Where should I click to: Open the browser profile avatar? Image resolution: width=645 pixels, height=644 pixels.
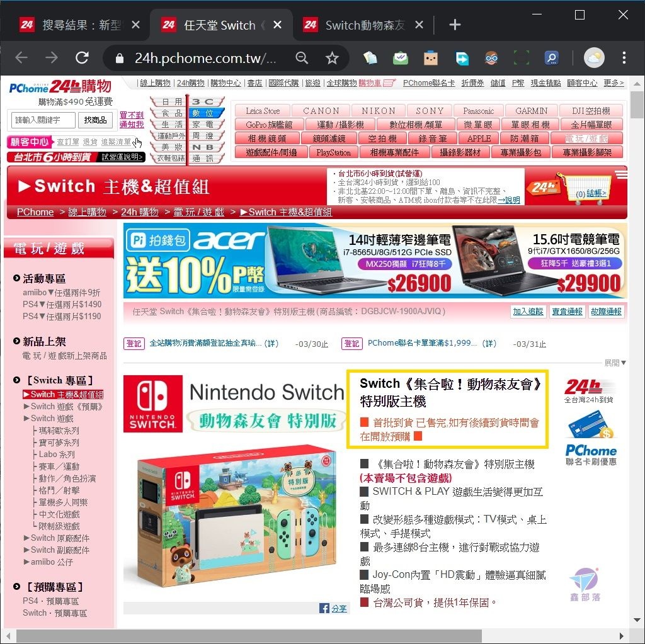(594, 58)
